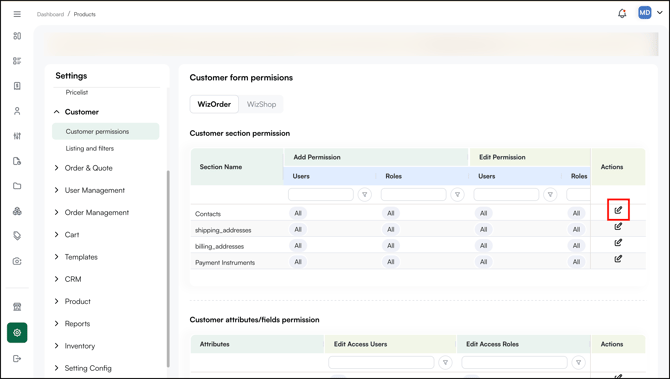This screenshot has width=670, height=379.
Task: Edit permissions for billing_addresses row
Action: click(618, 242)
